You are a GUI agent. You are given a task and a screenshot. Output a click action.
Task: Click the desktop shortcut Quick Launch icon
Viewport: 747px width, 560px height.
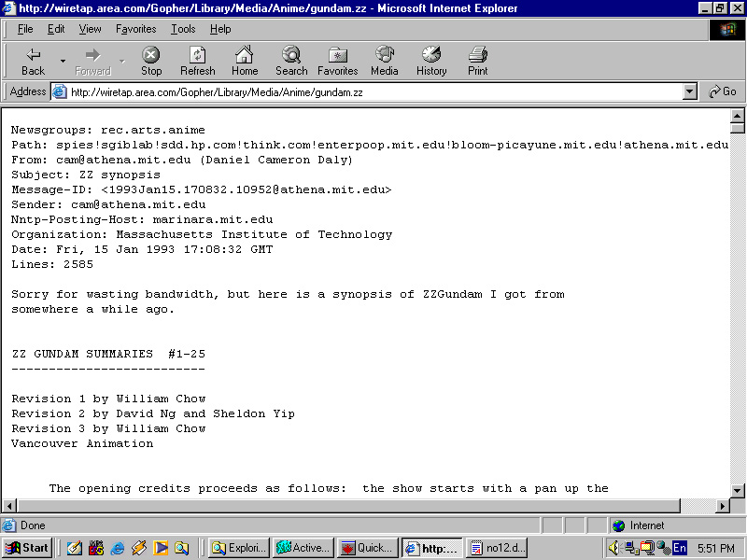75,548
